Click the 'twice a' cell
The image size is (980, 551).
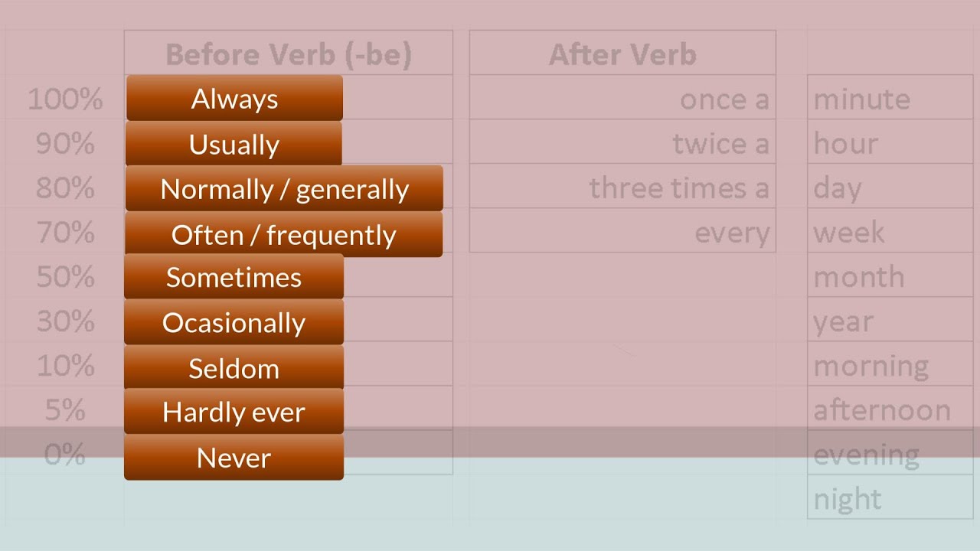coord(622,142)
